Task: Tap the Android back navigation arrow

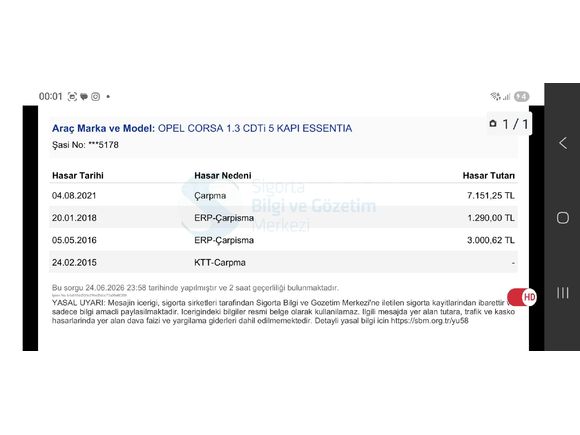Action: pyautogui.click(x=563, y=143)
